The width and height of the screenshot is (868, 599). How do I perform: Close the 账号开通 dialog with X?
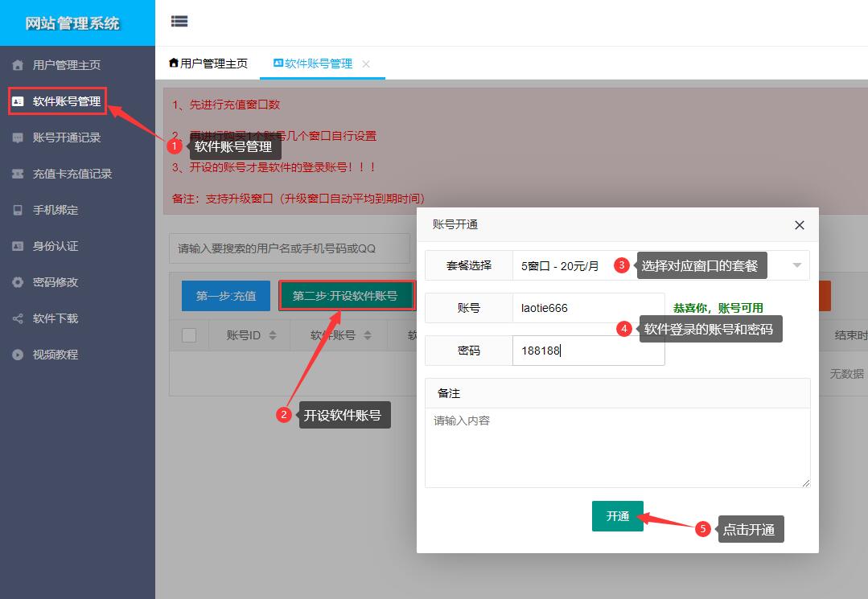(800, 225)
